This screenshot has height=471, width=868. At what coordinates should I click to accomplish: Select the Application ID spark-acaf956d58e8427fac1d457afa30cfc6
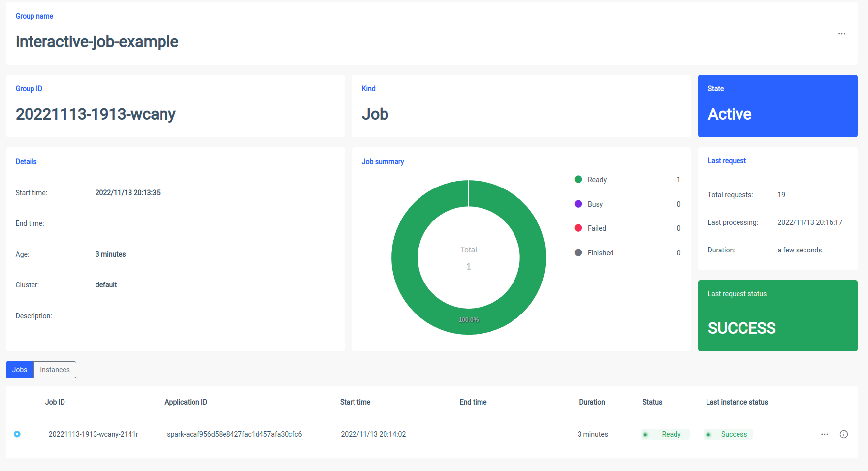coord(234,434)
